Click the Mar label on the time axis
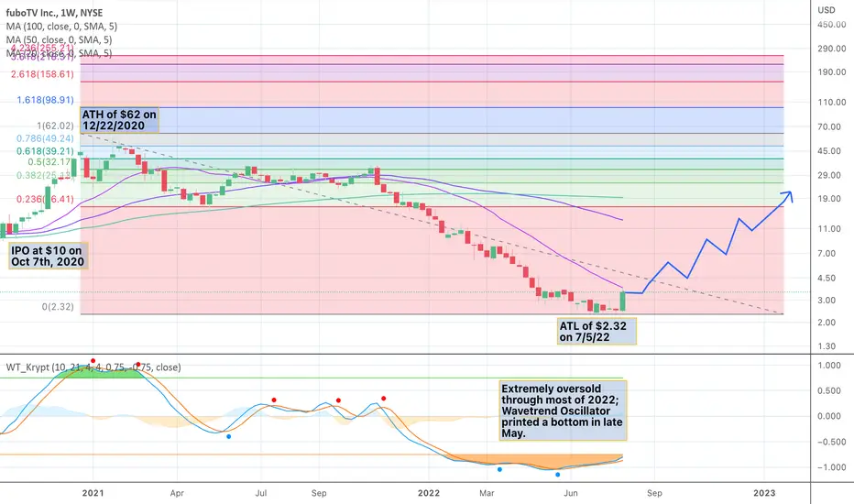 pyautogui.click(x=487, y=493)
